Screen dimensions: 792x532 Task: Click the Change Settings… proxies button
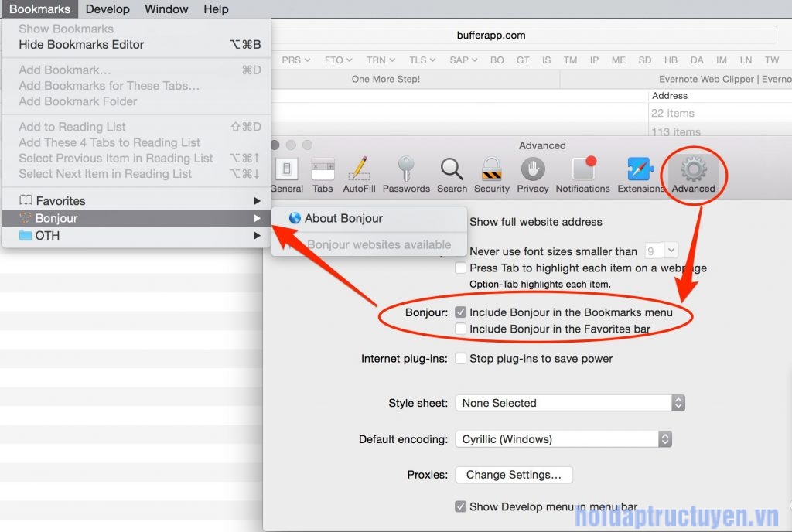(514, 475)
